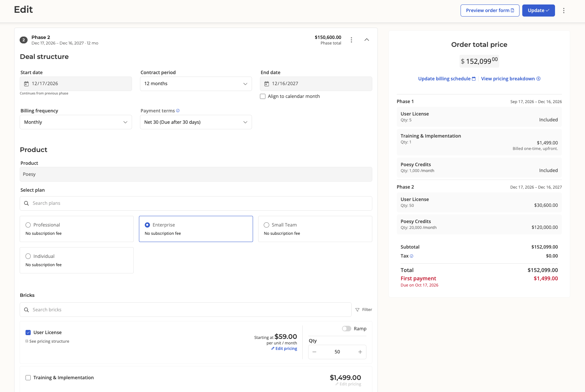The image size is (585, 392).
Task: Open the page kebab menu beside Update
Action: click(564, 11)
